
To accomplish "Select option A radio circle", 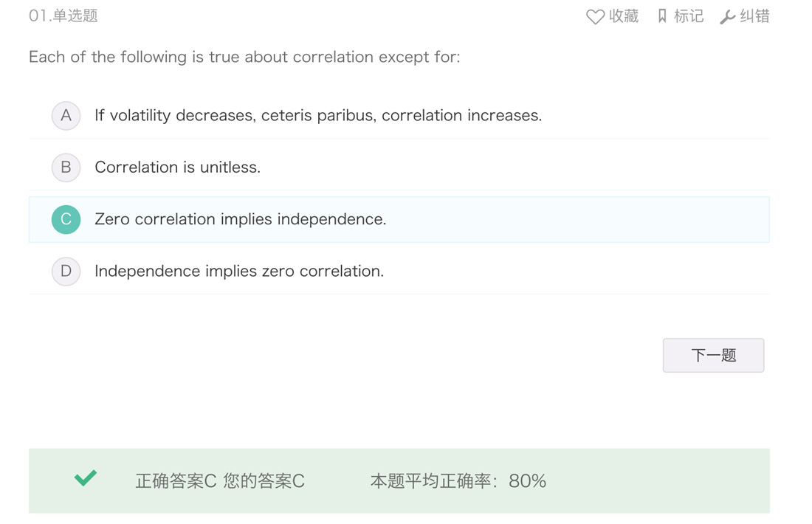I will tap(66, 115).
